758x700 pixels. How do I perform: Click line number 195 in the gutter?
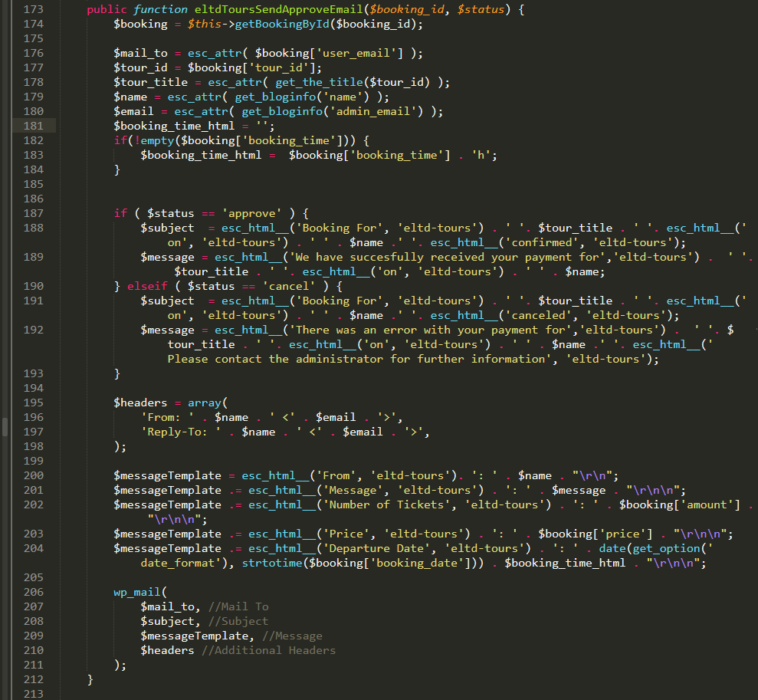[x=34, y=403]
